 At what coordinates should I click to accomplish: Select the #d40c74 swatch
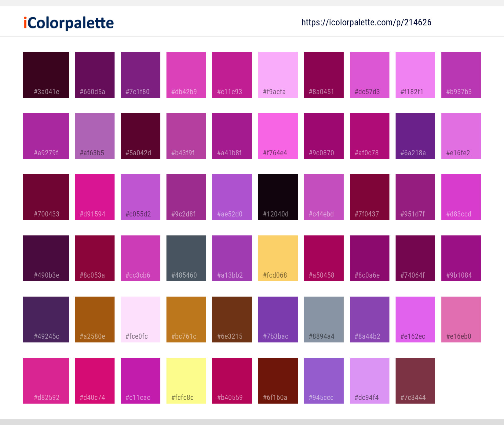coord(95,381)
